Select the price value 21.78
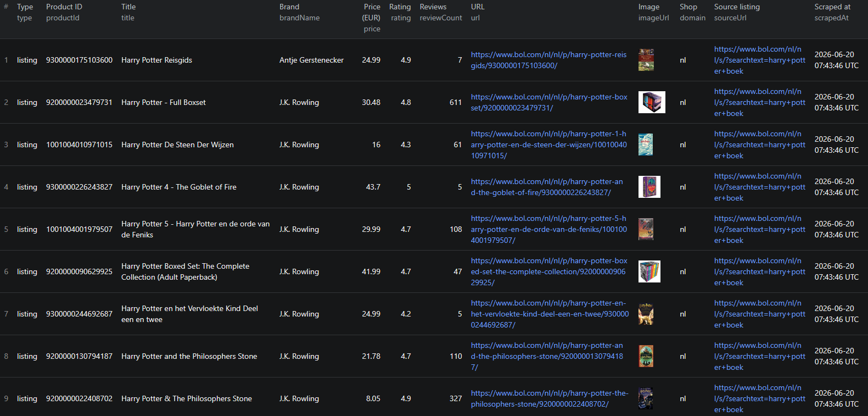This screenshot has height=416, width=868. coord(371,356)
